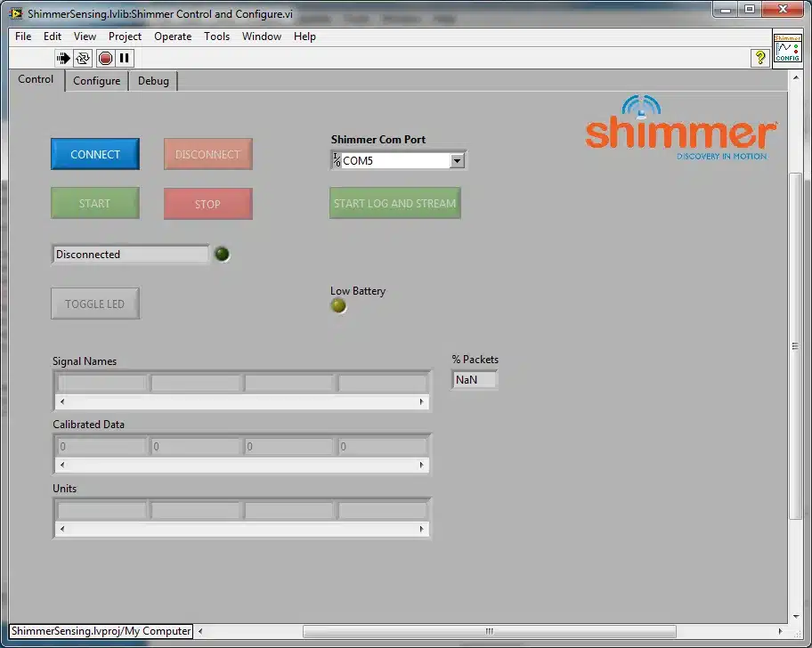Open the Tools menu
The image size is (812, 648).
216,36
